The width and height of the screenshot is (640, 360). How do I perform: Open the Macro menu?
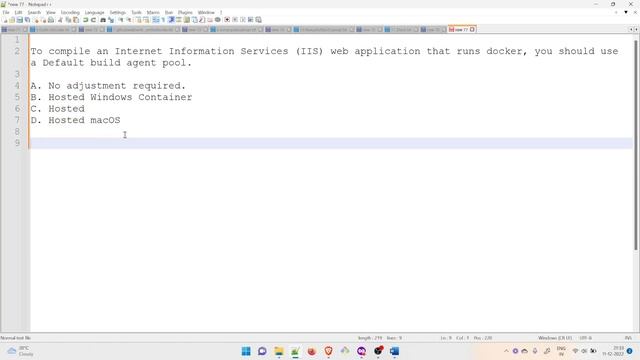pyautogui.click(x=153, y=13)
